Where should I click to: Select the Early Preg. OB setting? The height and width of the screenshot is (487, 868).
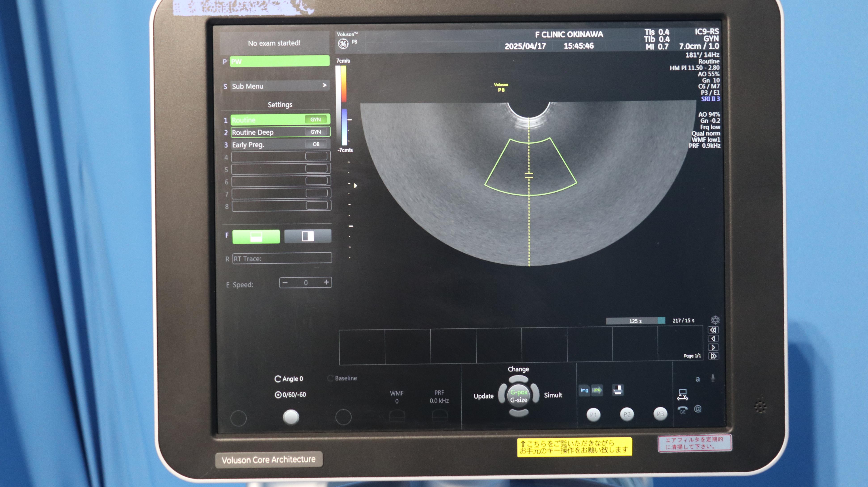click(x=280, y=145)
